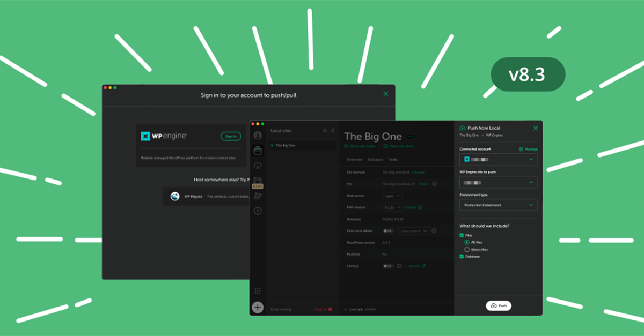Screen dimensions: 644x336
Task: Click the info icon next to SSL Trust
Action: [434, 184]
